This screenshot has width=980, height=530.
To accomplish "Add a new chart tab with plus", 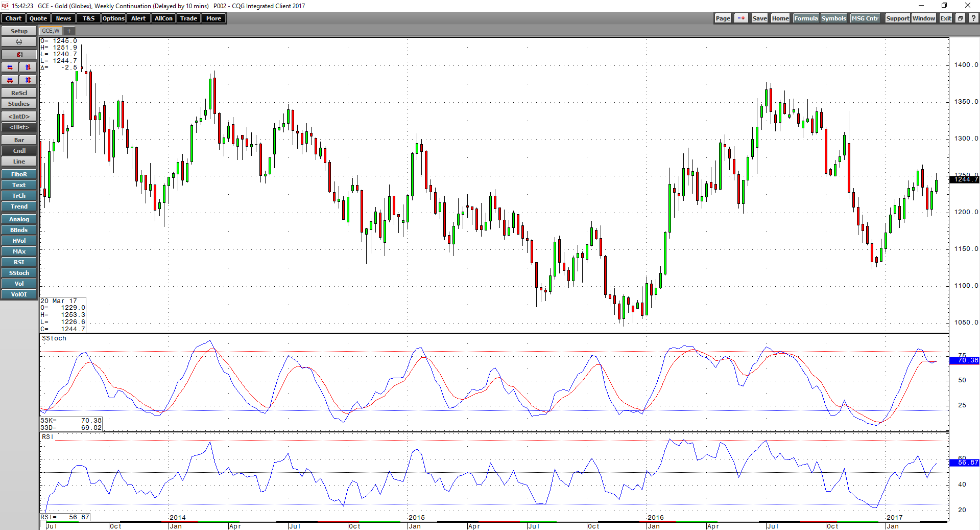I will (69, 31).
